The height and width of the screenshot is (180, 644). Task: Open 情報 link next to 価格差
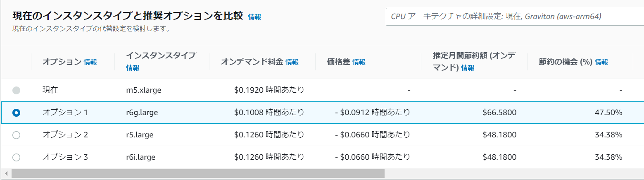coord(359,62)
